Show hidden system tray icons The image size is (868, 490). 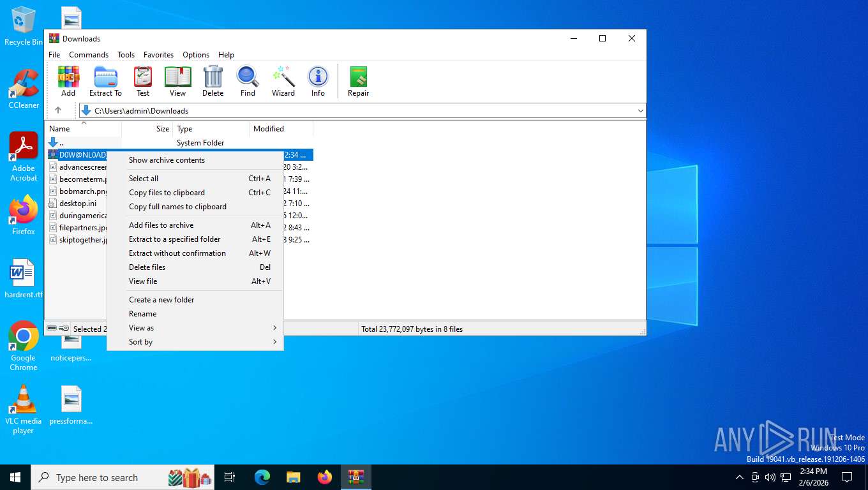(x=739, y=477)
